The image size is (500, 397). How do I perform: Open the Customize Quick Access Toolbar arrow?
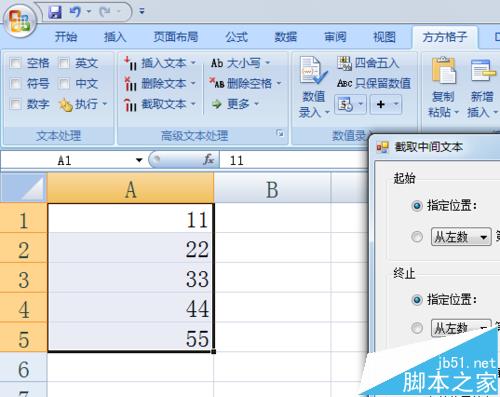(142, 12)
